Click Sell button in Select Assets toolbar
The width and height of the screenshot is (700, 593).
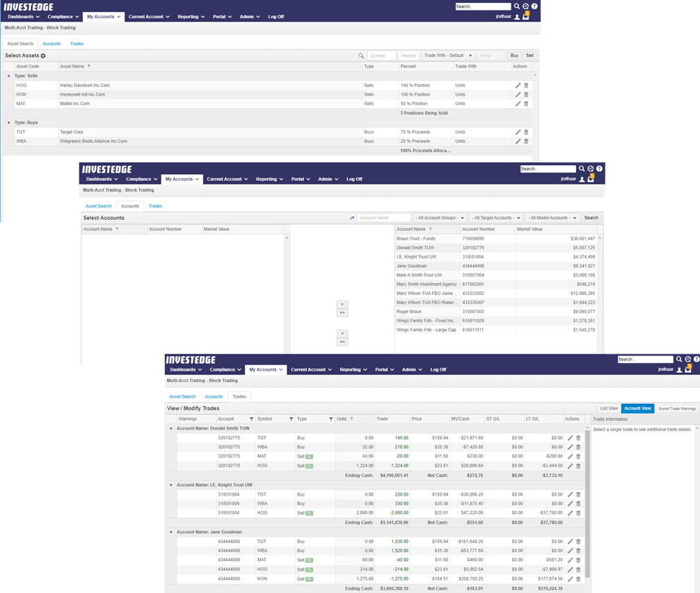click(x=530, y=56)
